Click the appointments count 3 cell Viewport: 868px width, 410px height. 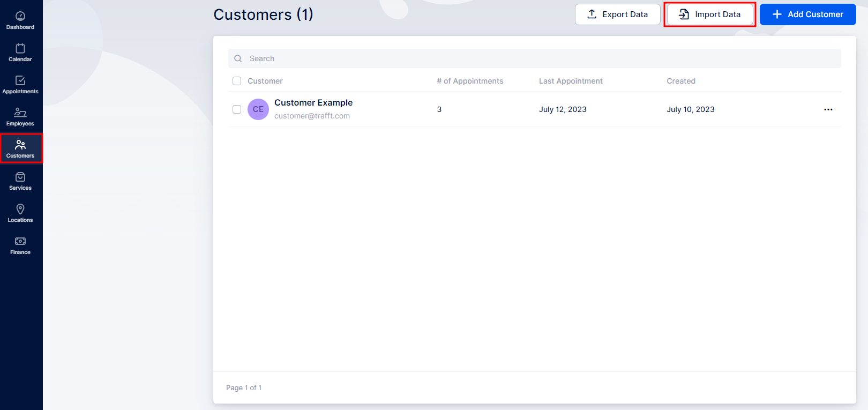pyautogui.click(x=439, y=109)
